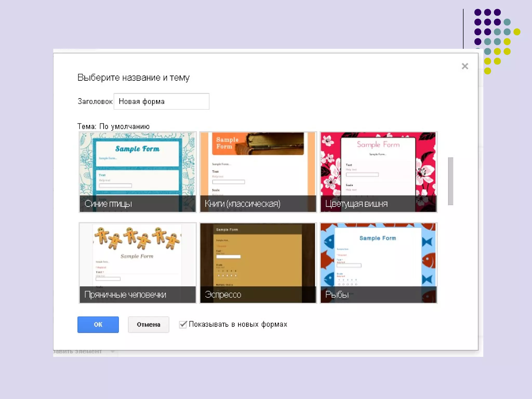Toggle Показывать в новых формах checkbox

pyautogui.click(x=183, y=324)
